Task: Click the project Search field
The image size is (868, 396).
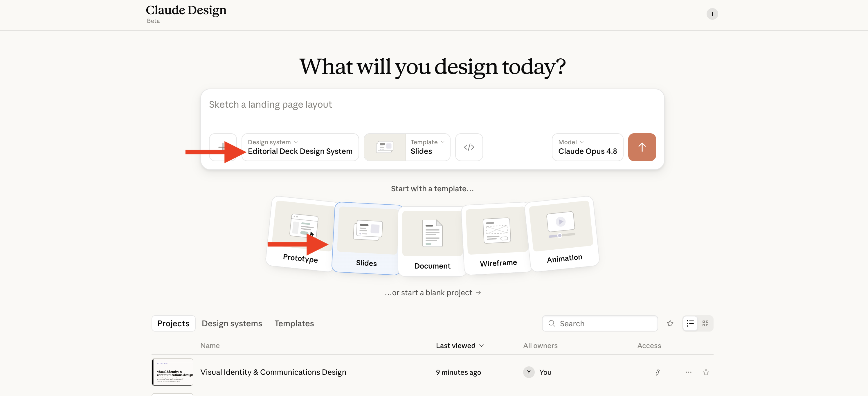Action: point(599,323)
